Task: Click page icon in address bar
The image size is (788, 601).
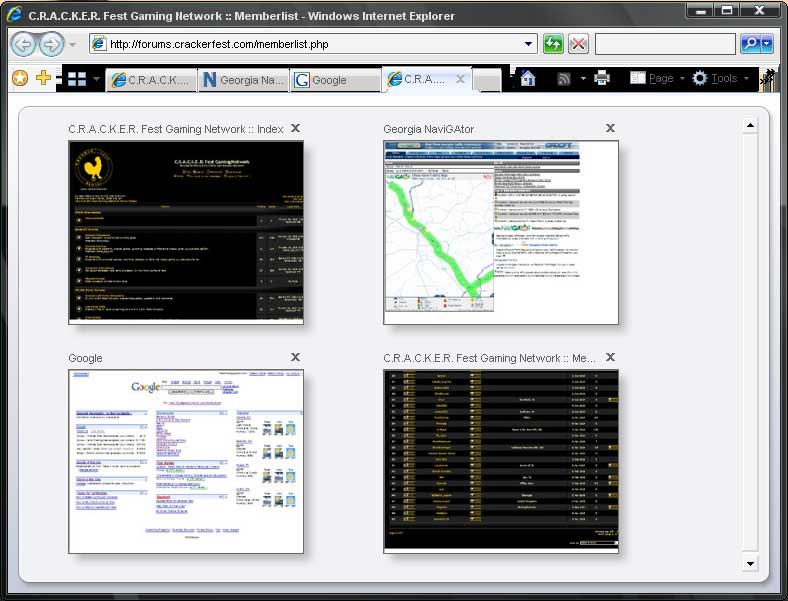Action: tap(99, 44)
